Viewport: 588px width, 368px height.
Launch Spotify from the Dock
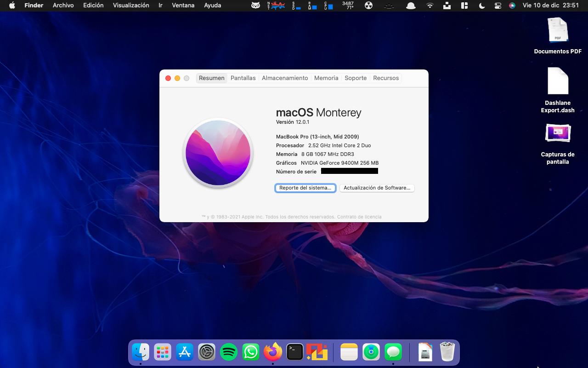point(229,352)
